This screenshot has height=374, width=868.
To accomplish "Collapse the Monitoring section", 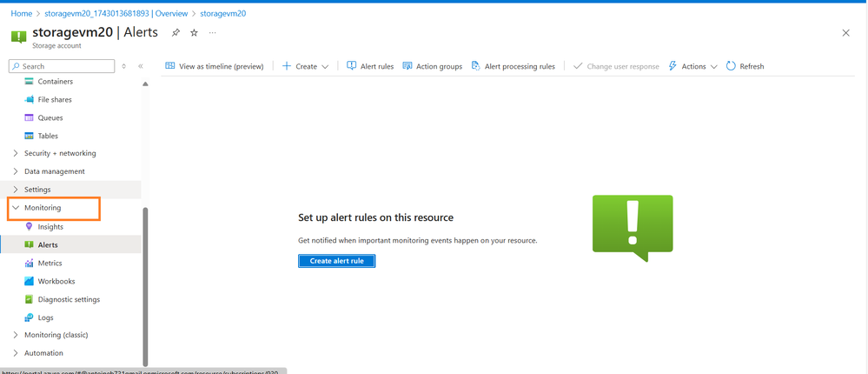I will pyautogui.click(x=16, y=208).
